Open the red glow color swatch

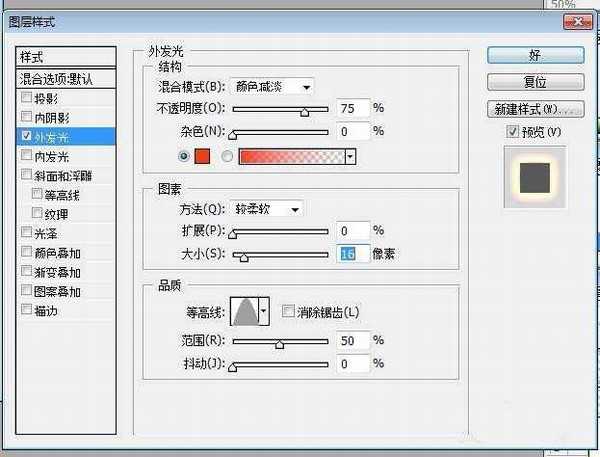pos(202,156)
